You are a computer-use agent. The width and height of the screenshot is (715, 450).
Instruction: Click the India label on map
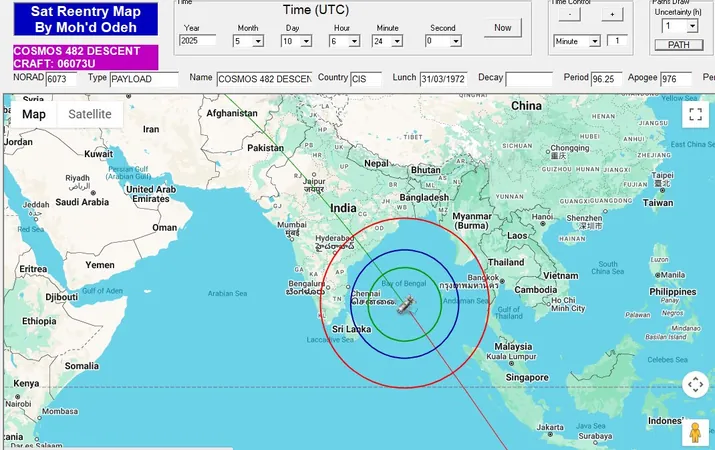pos(343,208)
